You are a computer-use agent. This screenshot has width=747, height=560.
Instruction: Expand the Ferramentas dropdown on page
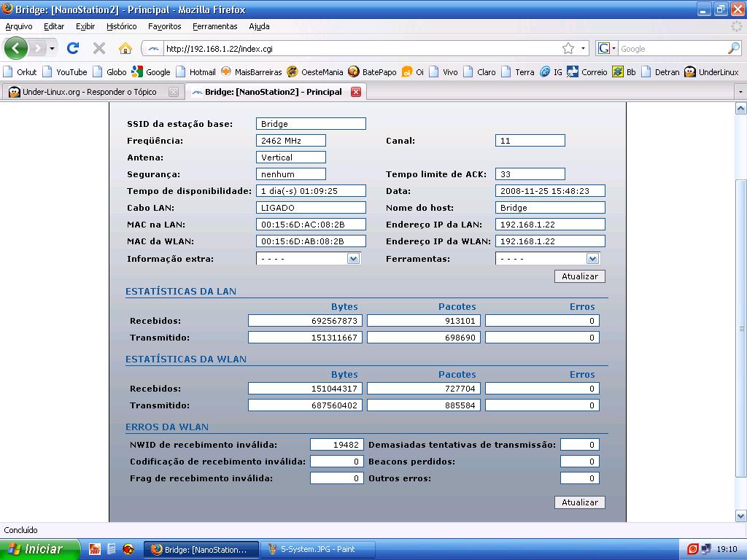[x=592, y=259]
